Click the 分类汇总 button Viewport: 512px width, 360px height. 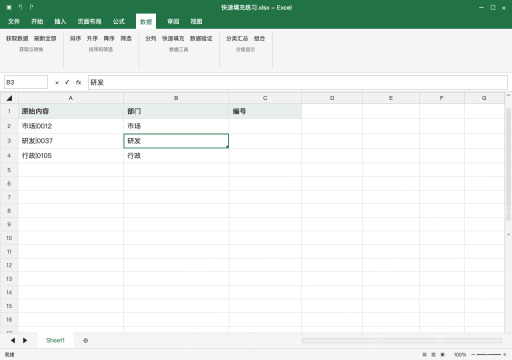[237, 38]
